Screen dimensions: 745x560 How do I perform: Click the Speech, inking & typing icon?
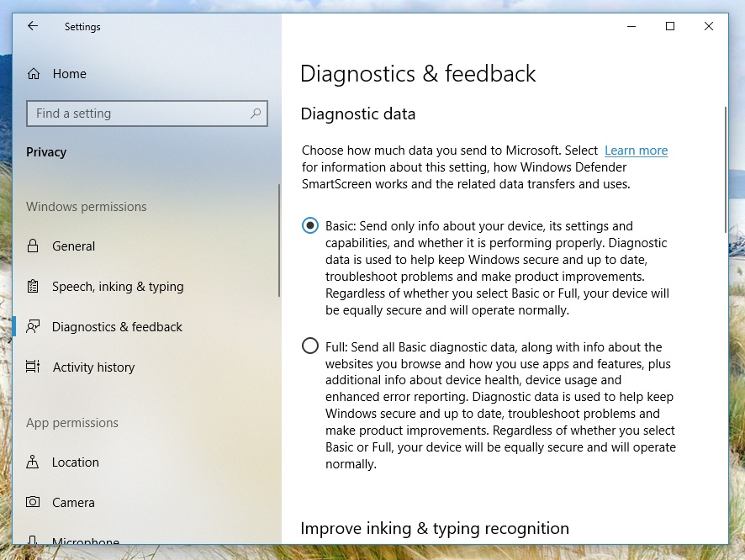pos(33,287)
